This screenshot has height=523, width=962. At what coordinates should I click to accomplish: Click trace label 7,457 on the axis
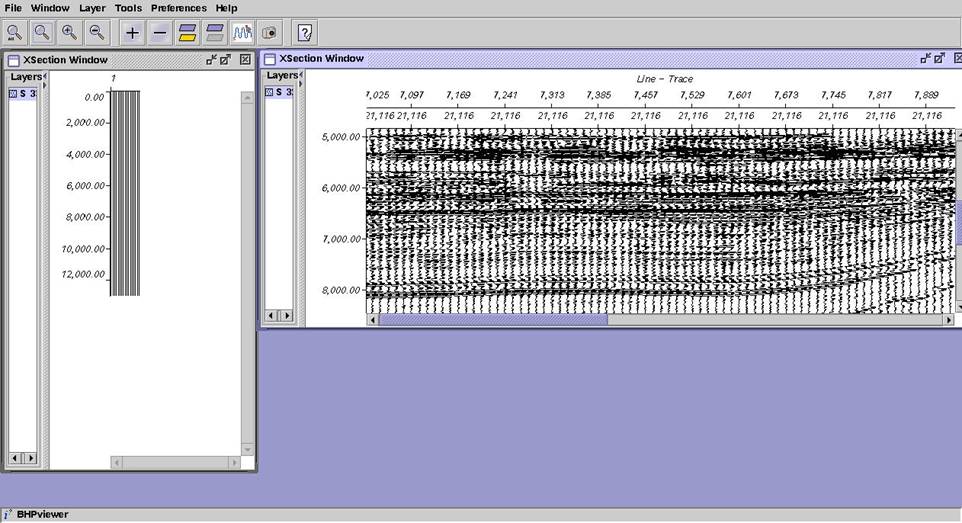click(x=645, y=95)
